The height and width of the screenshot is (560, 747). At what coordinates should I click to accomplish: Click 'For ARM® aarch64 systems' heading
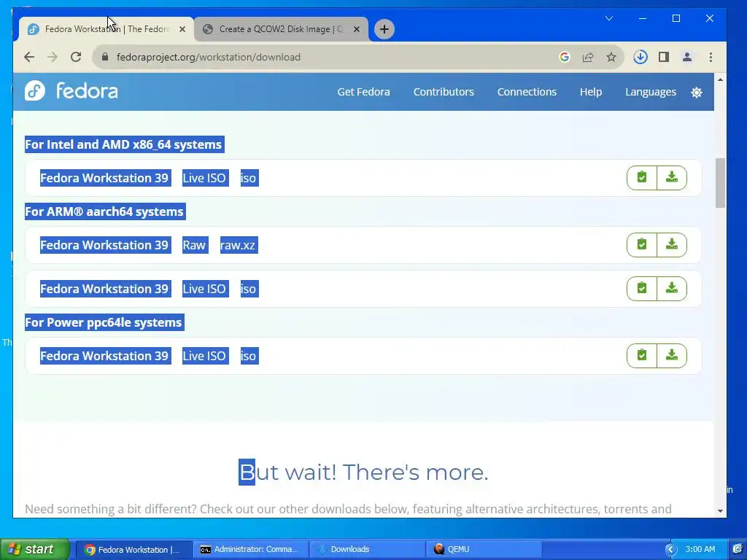click(105, 211)
